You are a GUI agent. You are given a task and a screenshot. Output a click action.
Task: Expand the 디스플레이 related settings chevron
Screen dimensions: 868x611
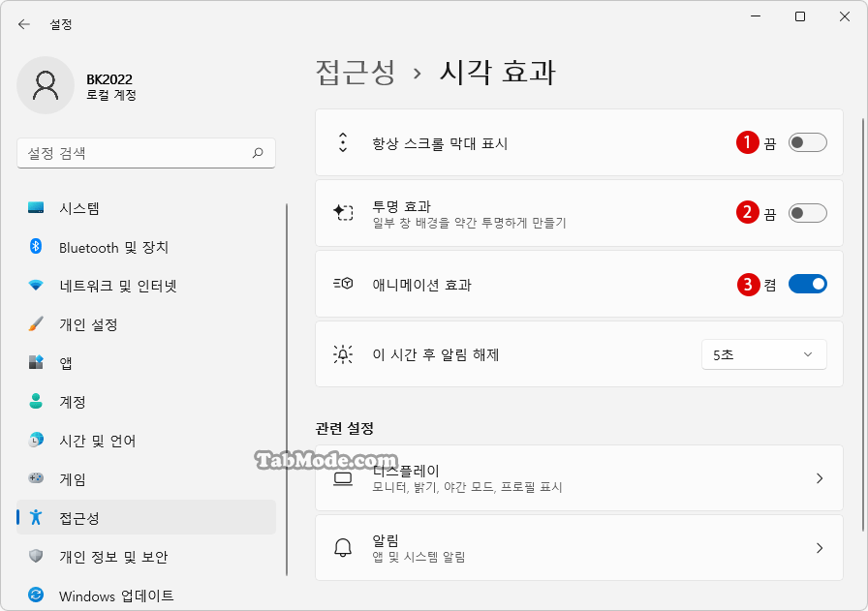pos(820,478)
